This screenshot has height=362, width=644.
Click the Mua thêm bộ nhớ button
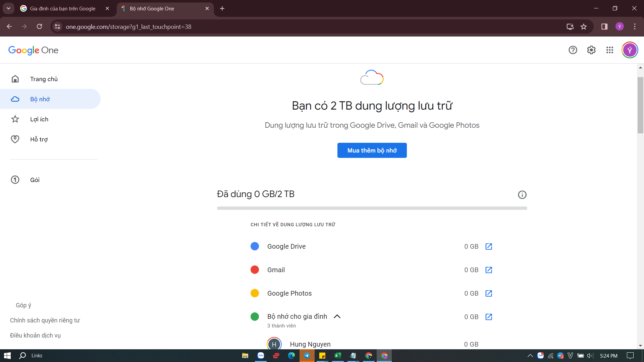(372, 150)
